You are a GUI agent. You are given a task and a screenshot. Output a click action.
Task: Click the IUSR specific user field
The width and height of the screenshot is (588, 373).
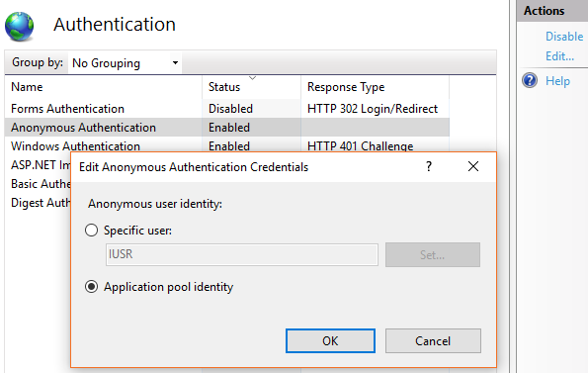[x=242, y=255]
